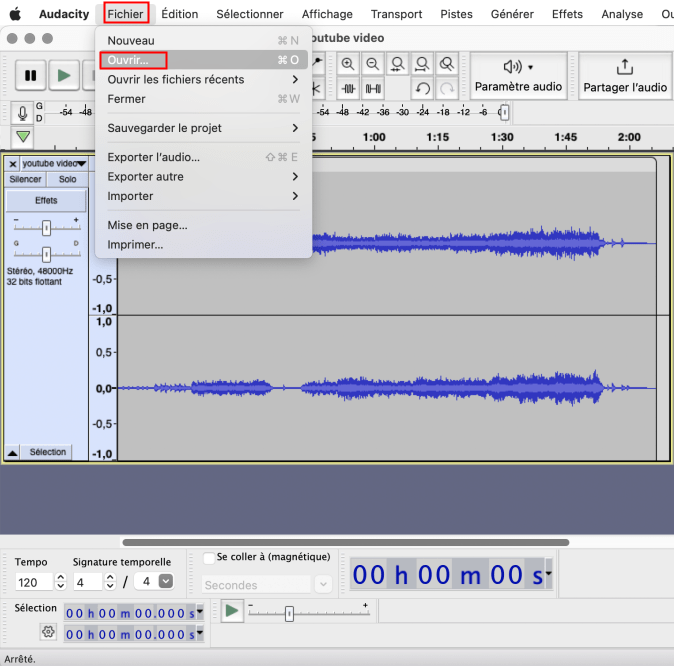Click the track Effets button

[46, 201]
